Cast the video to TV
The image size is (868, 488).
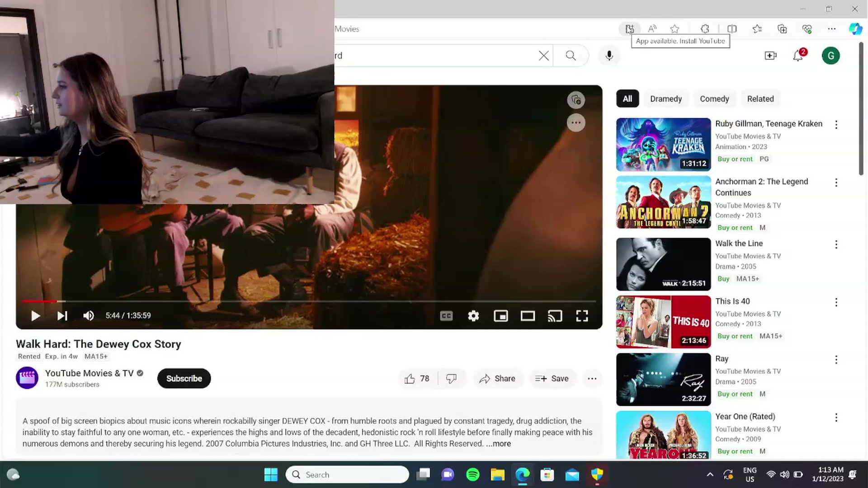click(555, 316)
